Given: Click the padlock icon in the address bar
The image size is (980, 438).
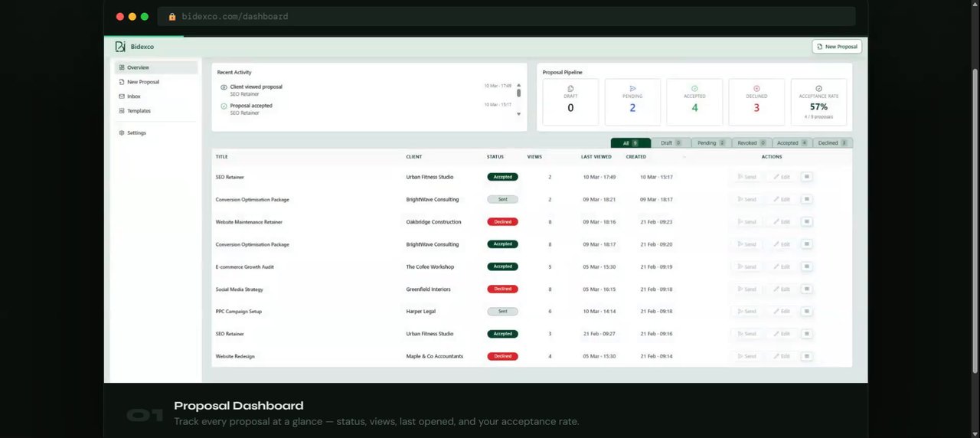Looking at the screenshot, I should click(x=172, y=17).
